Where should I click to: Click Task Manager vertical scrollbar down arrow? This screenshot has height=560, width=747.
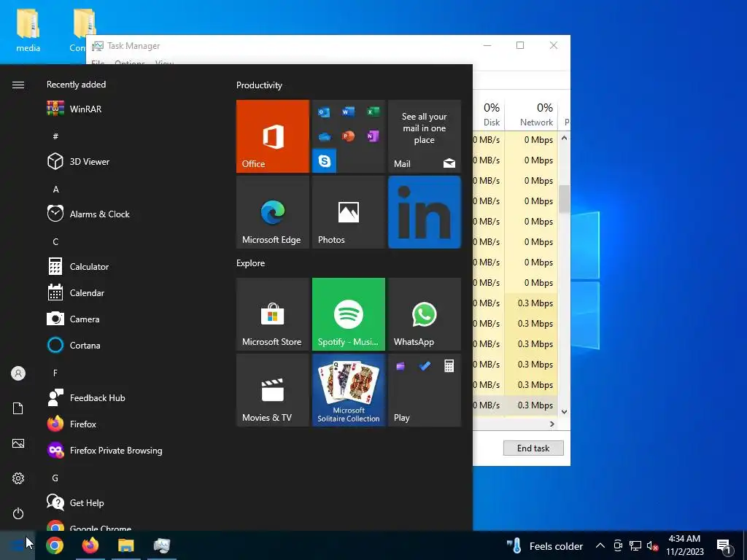[x=564, y=412]
